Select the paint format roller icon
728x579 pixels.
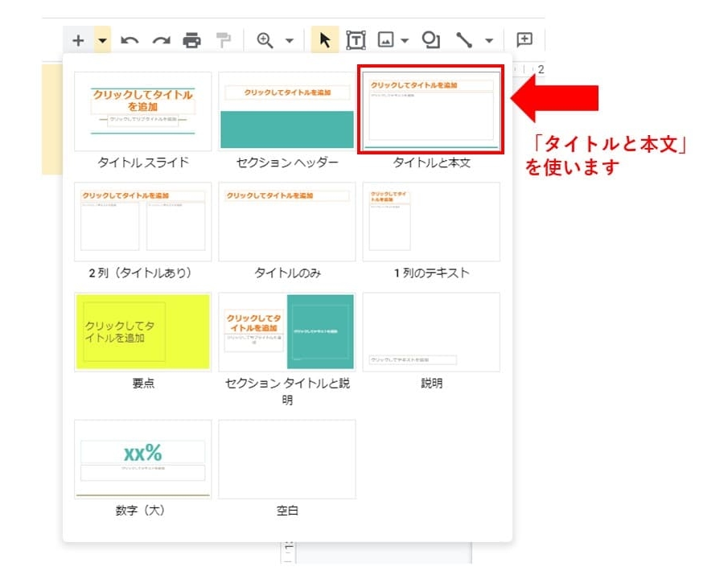pyautogui.click(x=223, y=40)
